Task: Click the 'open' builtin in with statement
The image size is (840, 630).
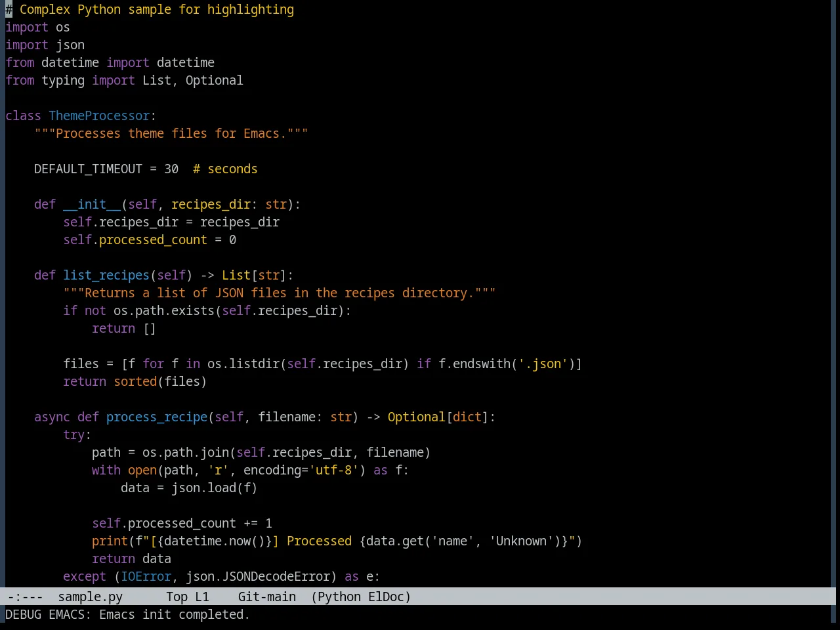Action: click(x=142, y=470)
